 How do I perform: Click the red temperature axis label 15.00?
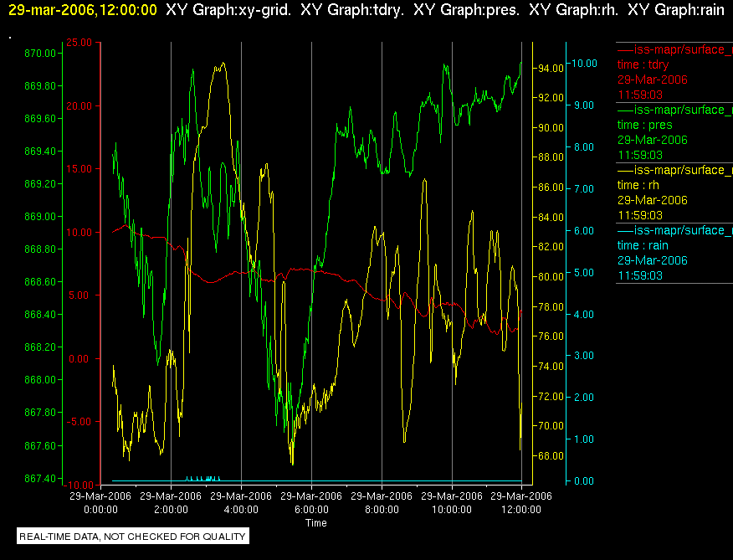click(79, 169)
